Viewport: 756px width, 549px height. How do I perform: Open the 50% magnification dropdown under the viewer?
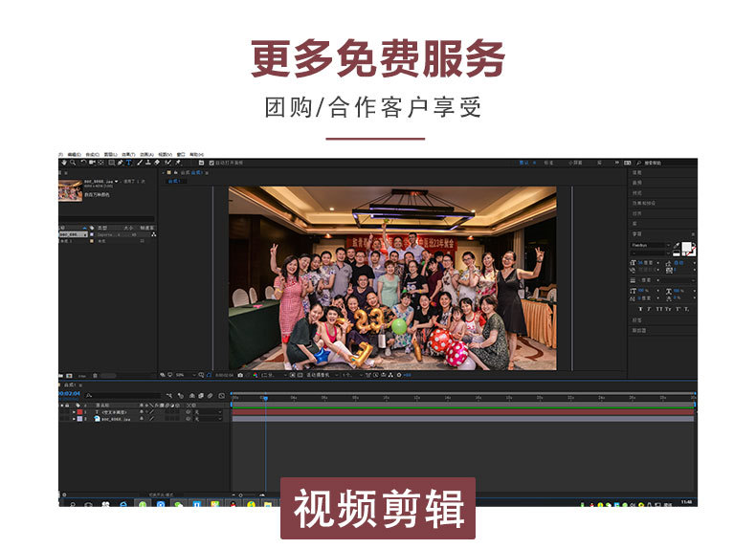[182, 375]
